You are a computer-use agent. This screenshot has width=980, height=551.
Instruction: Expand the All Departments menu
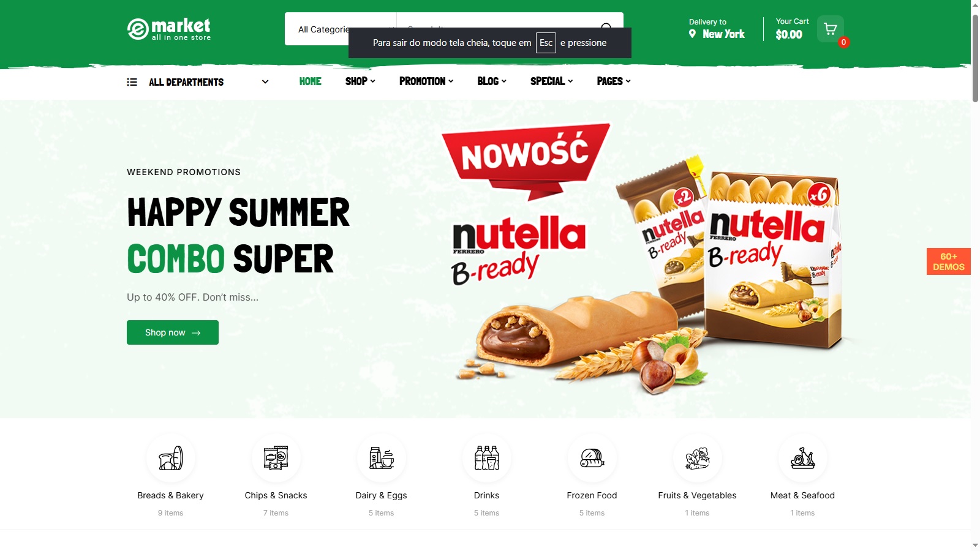point(198,82)
